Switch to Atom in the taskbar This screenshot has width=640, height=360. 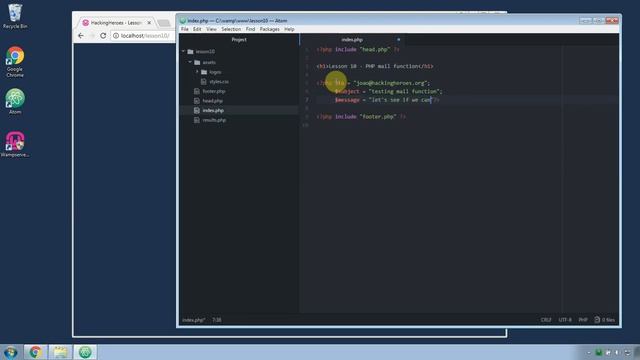click(x=85, y=352)
